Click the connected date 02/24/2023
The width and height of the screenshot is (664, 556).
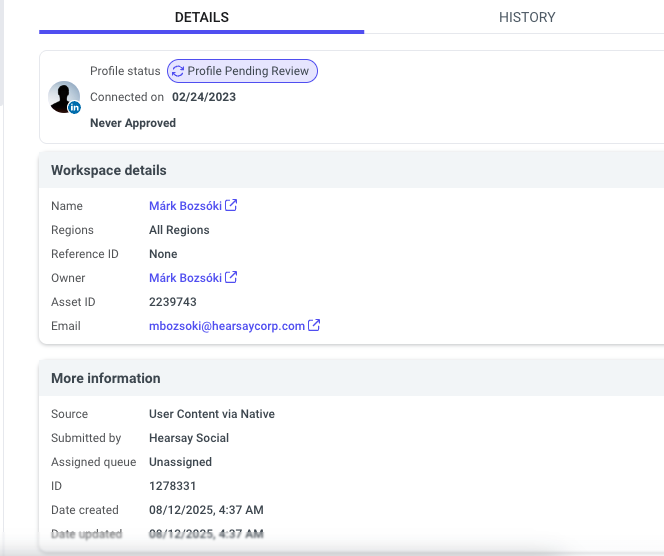coord(204,97)
